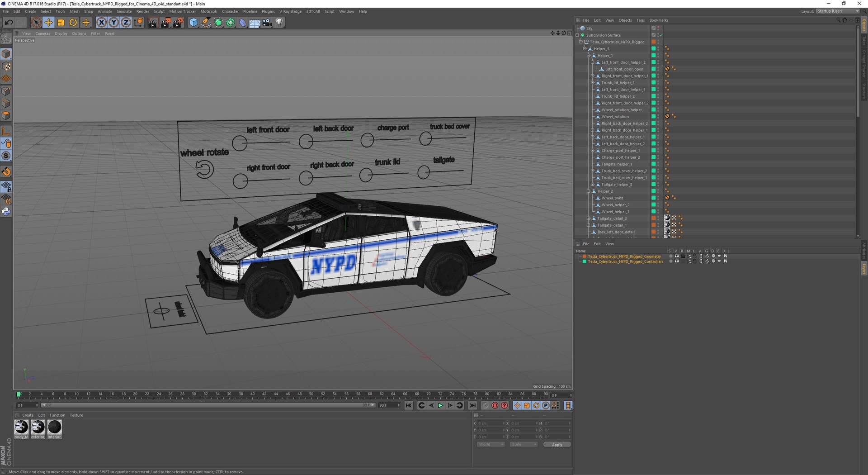
Task: Open Object Manager Bookmarks menu
Action: tap(659, 20)
